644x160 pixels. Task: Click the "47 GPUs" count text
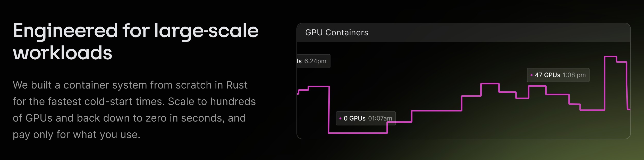coord(547,75)
